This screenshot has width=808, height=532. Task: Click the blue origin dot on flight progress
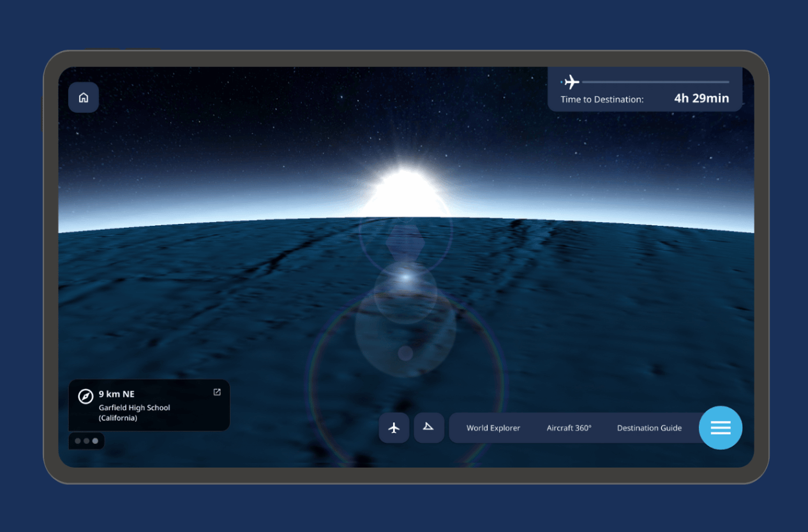562,82
